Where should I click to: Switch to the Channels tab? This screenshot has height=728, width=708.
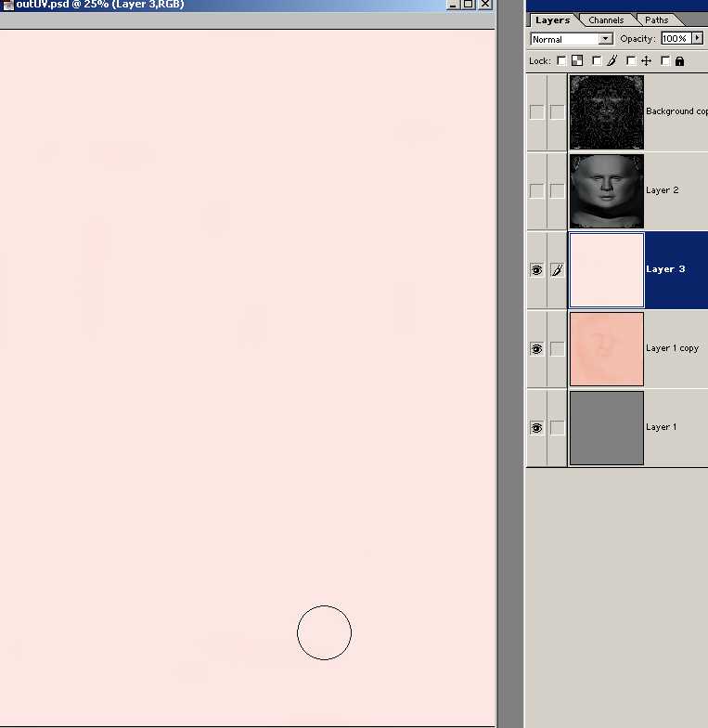tap(606, 19)
